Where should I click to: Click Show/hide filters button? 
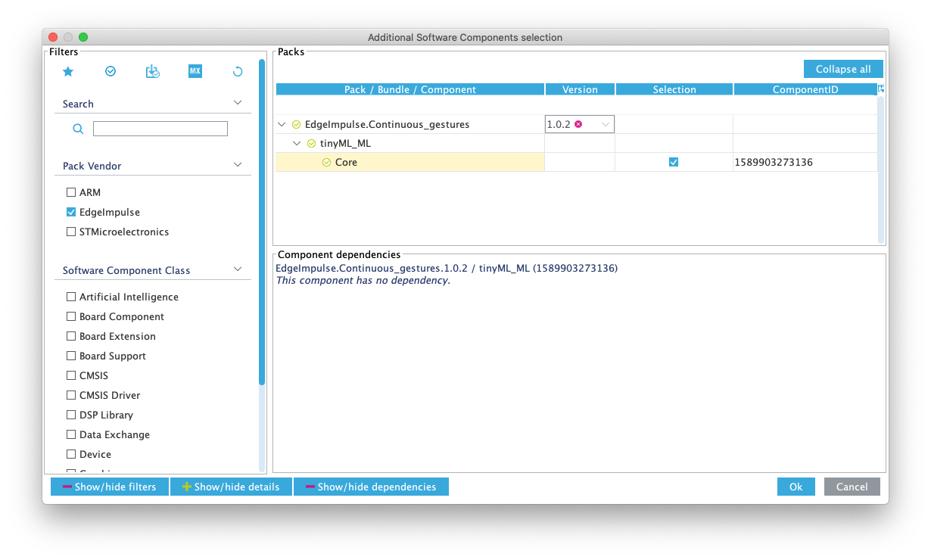110,487
